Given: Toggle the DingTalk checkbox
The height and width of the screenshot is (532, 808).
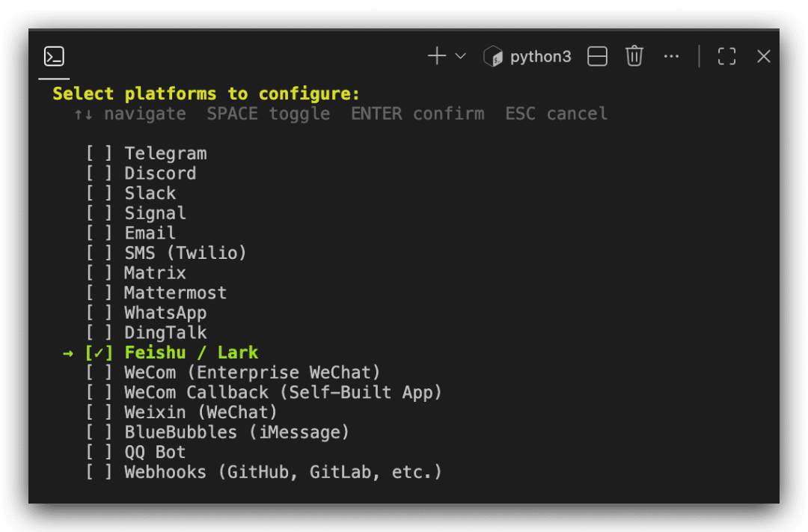Looking at the screenshot, I should (99, 332).
